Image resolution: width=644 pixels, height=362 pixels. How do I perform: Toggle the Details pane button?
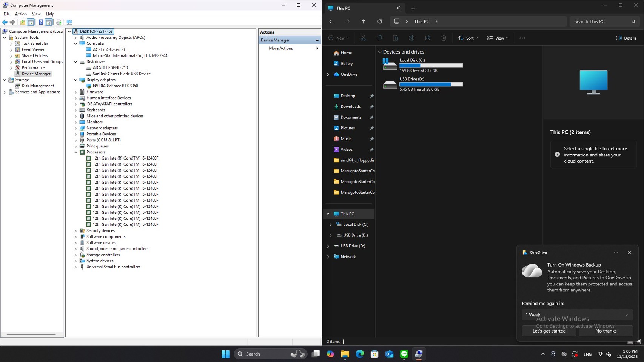(626, 38)
